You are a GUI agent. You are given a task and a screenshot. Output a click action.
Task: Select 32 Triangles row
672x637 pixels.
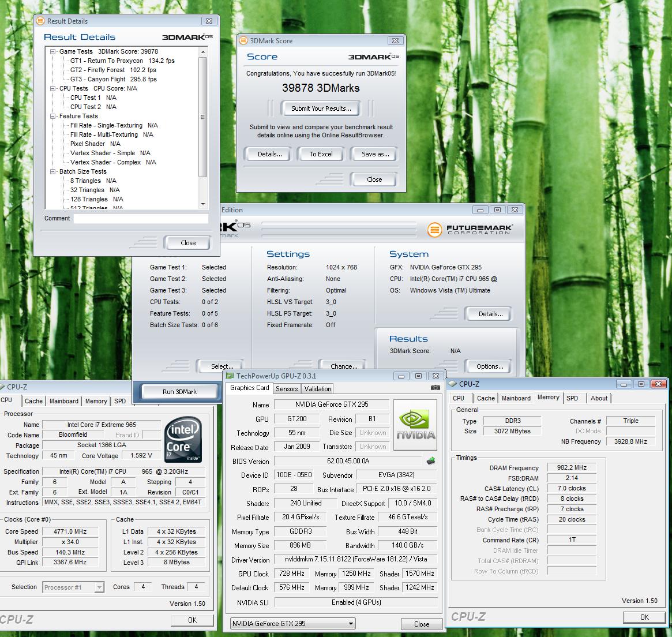(x=95, y=190)
